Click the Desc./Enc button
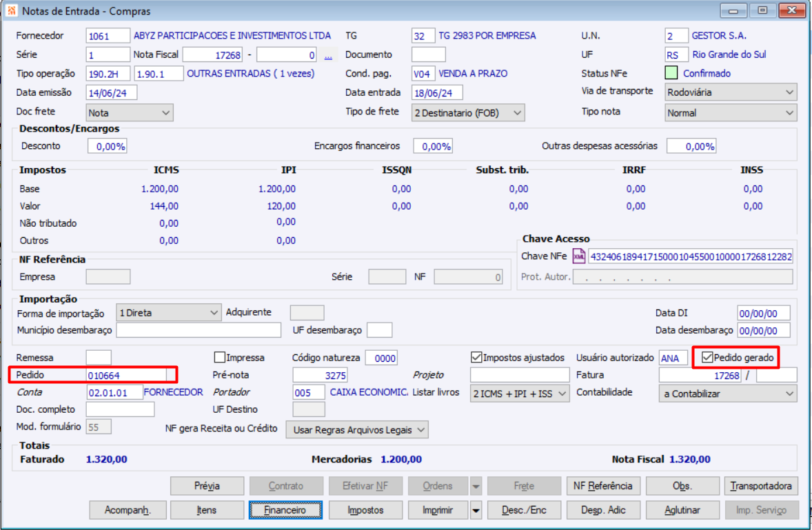Viewport: 812px width, 530px height. 524,510
